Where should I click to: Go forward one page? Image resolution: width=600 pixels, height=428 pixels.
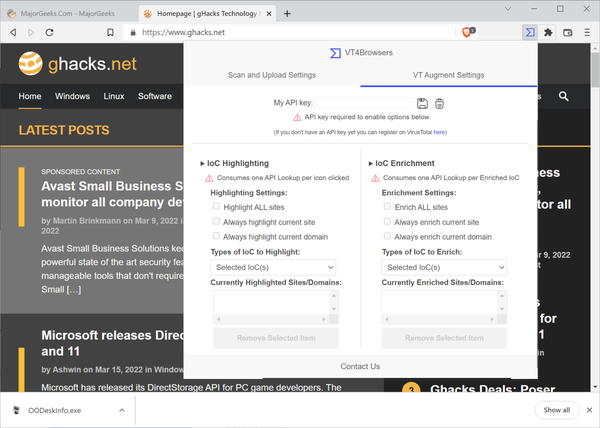(31, 33)
